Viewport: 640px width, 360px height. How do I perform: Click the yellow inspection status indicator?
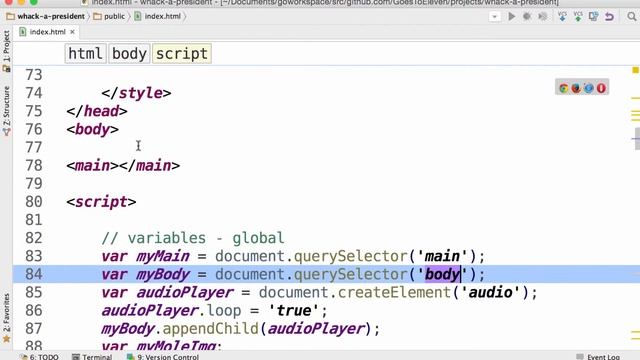click(x=635, y=70)
